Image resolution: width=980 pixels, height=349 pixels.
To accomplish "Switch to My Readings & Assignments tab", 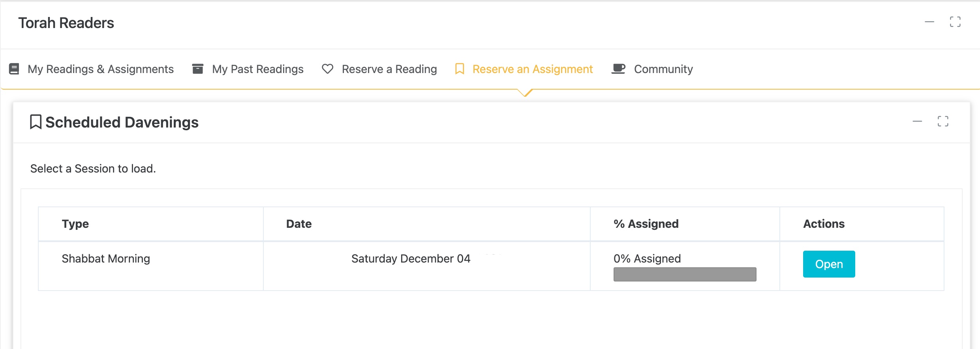I will tap(100, 69).
